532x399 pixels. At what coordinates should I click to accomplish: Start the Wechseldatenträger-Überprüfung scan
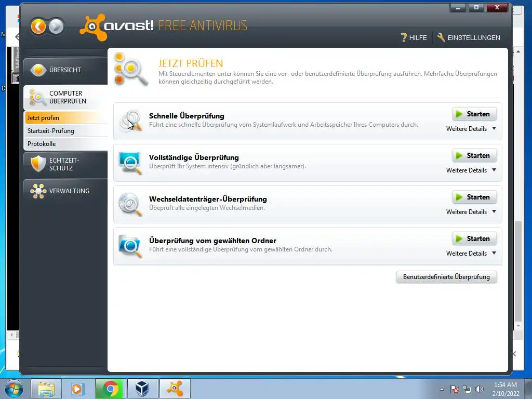(x=474, y=197)
